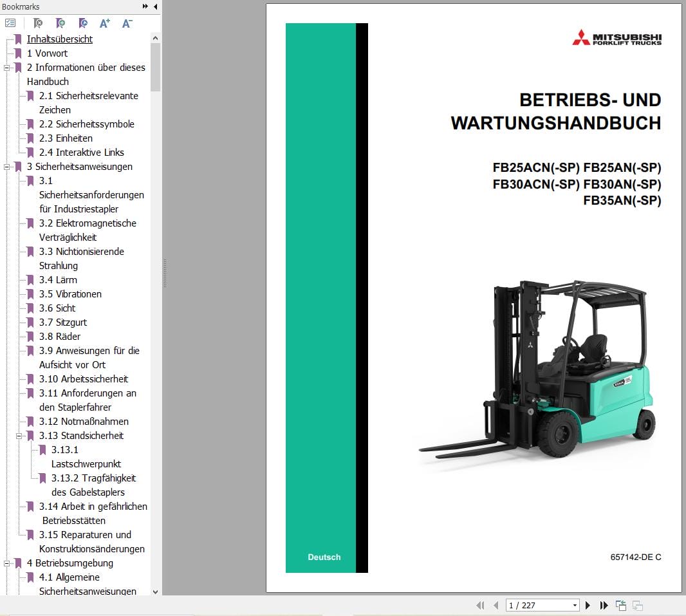The image size is (686, 616).
Task: Go to the next page
Action: coord(588,605)
